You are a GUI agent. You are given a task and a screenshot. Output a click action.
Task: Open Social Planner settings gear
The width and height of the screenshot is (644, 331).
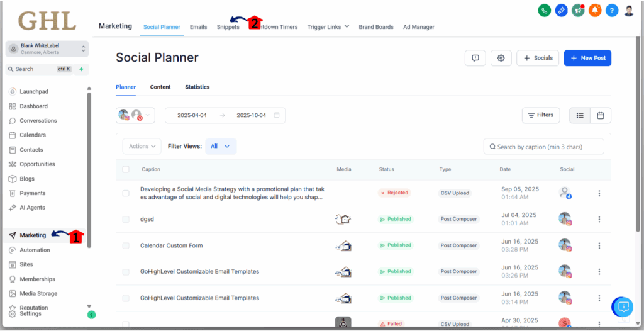pyautogui.click(x=501, y=58)
